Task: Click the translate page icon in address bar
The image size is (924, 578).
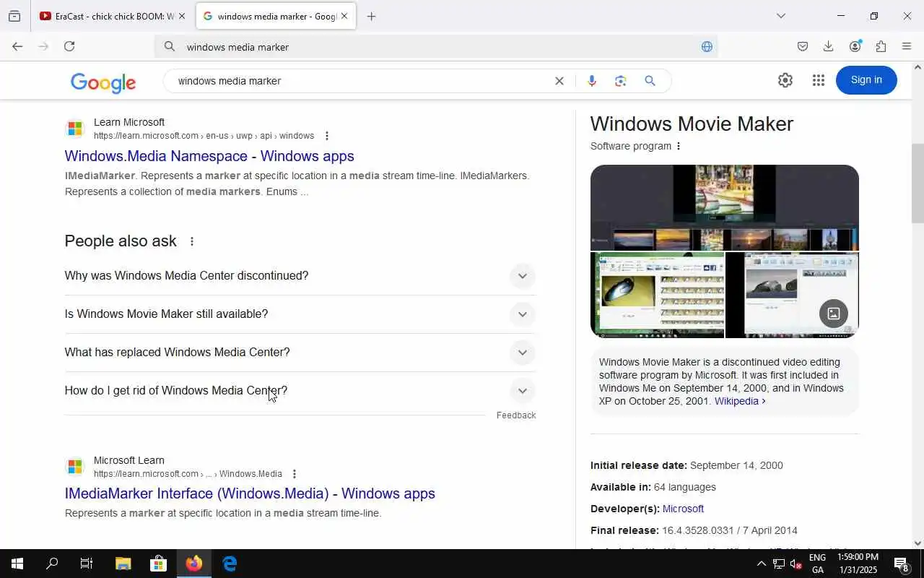Action: click(707, 46)
